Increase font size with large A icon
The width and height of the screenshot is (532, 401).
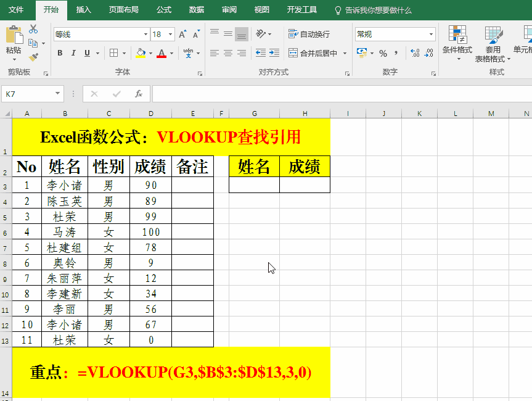click(x=182, y=35)
